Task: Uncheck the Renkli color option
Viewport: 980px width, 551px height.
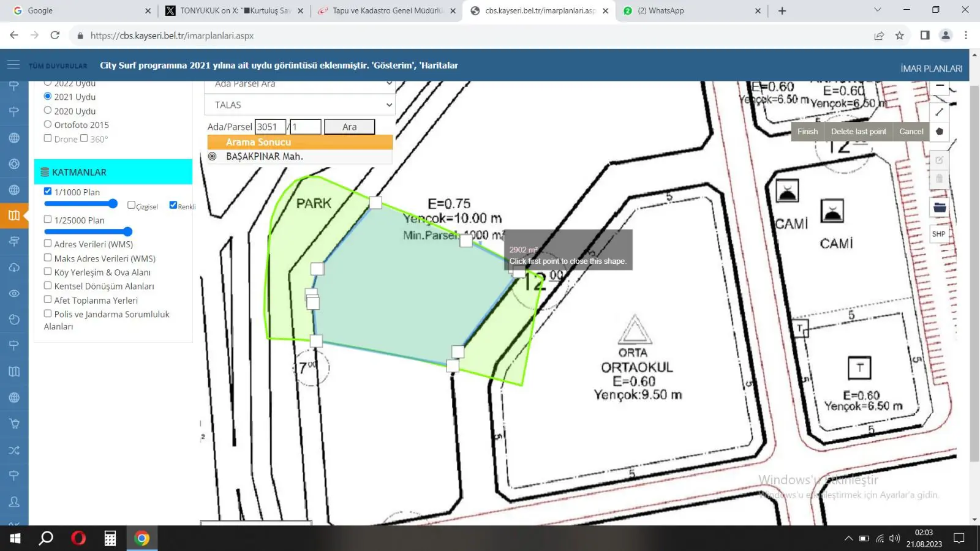Action: [x=173, y=205]
